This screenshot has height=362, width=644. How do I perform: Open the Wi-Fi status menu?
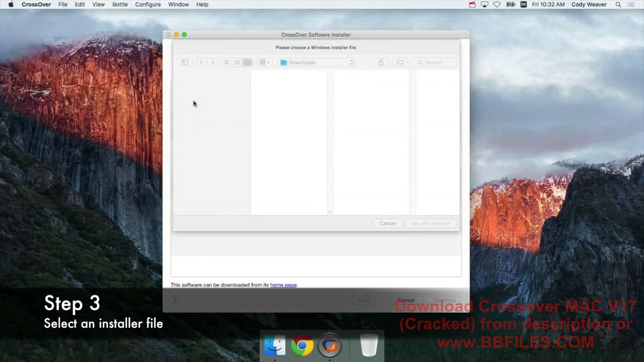coord(497,5)
